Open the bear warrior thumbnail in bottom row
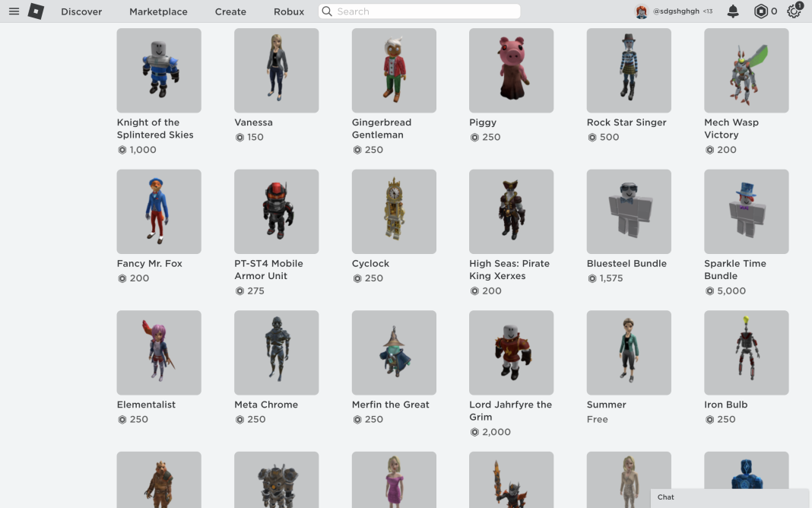Screen dimensions: 812x508 [159, 480]
